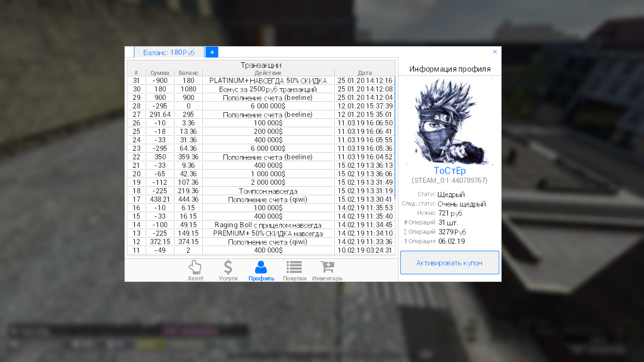644x362 pixels.
Task: Close the profile window with X
Action: (495, 52)
